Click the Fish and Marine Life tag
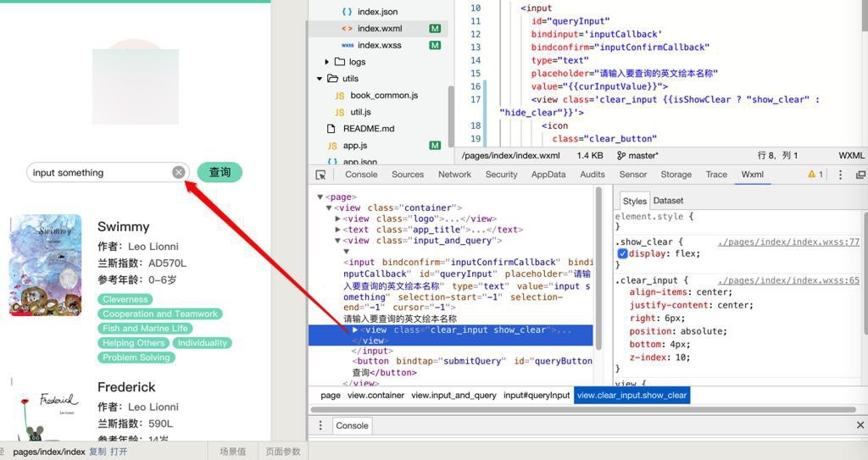Screen dimensions: 868x460 coord(145,328)
